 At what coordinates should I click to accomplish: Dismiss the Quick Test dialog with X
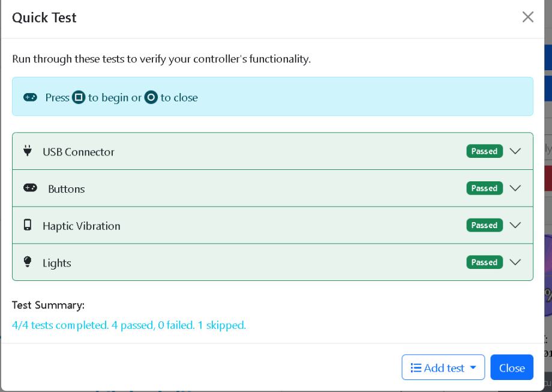tap(528, 17)
